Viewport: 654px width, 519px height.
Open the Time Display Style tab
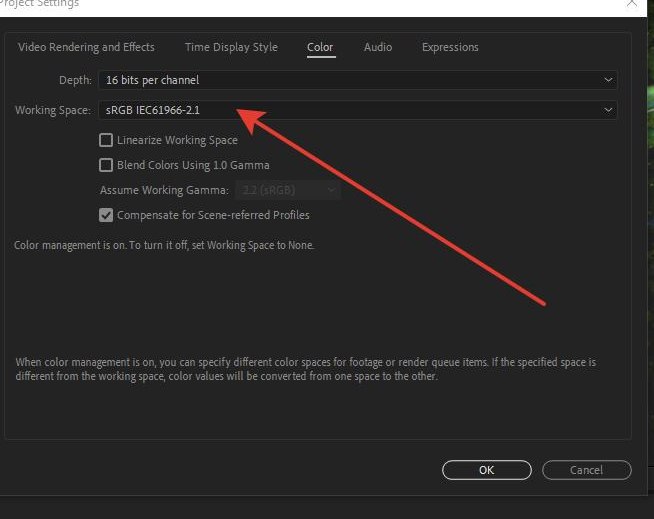[231, 47]
